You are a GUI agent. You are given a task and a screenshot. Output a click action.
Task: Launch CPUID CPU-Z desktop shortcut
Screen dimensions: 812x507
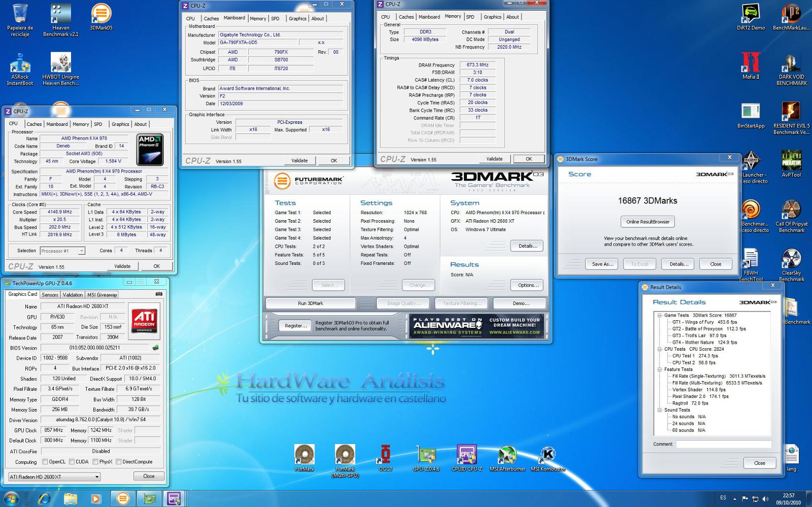coord(467,458)
